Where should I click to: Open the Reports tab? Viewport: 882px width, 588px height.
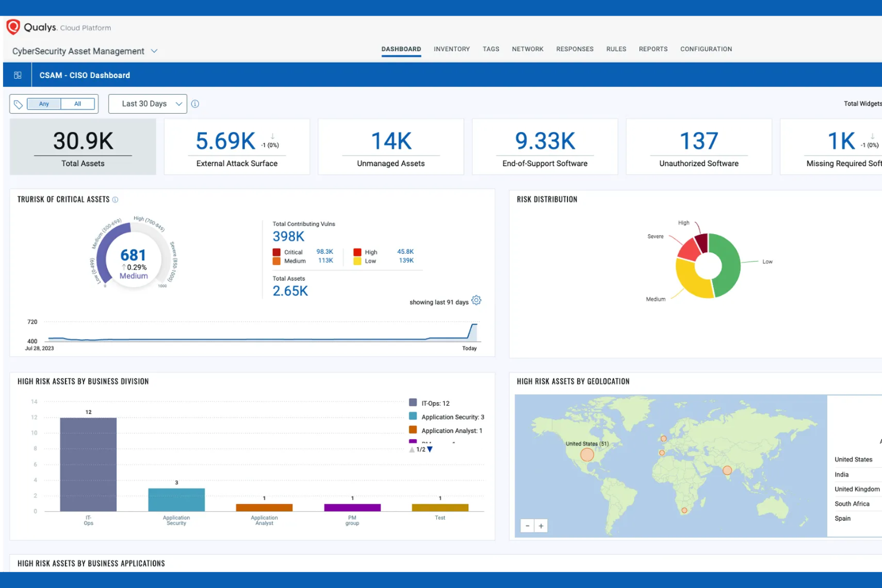coord(653,49)
